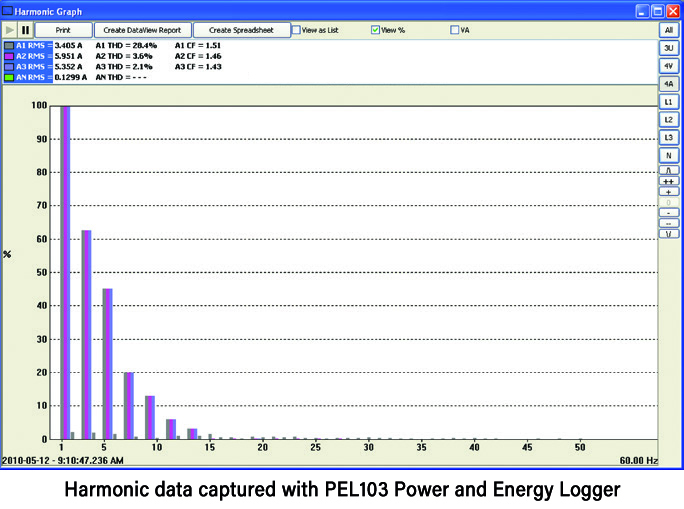Click the 3.405 A reading

68,46
